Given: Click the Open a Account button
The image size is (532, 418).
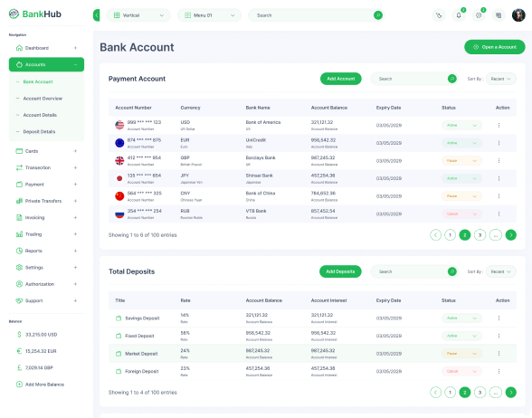Looking at the screenshot, I should click(x=494, y=47).
